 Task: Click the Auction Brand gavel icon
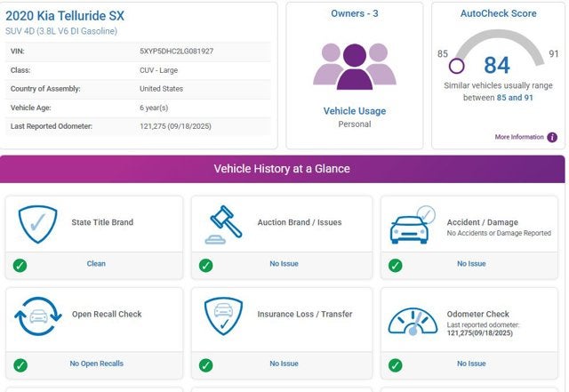tap(226, 224)
